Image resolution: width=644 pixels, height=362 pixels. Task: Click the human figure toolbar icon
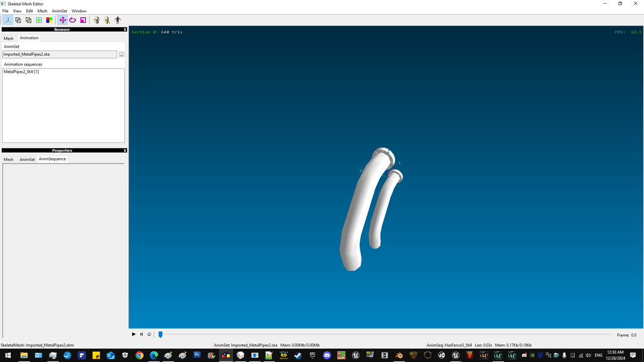(118, 20)
